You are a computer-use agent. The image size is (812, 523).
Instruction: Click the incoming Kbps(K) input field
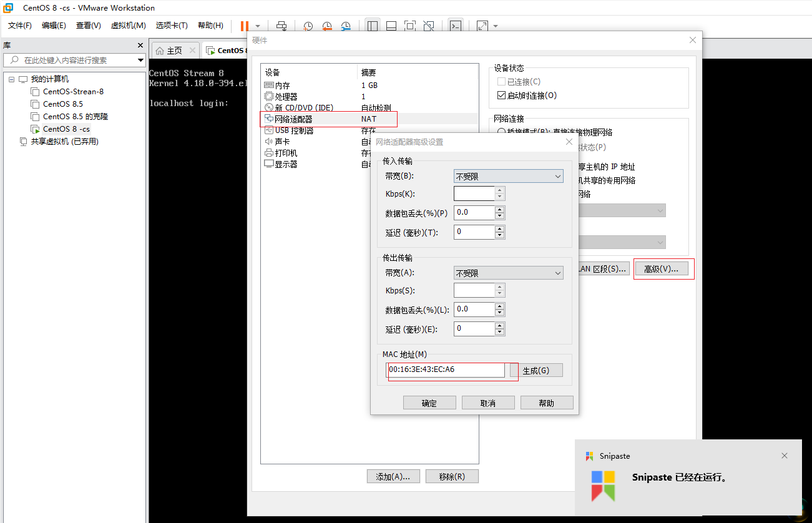pyautogui.click(x=474, y=193)
